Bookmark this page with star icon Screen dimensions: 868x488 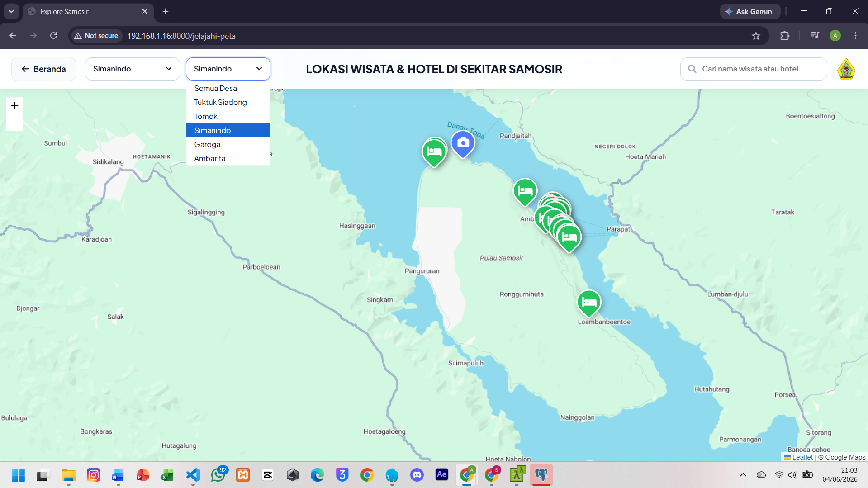click(756, 36)
